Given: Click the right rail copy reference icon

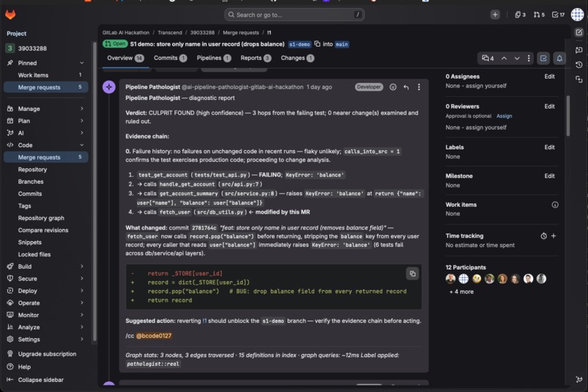Looking at the screenshot, I should click(579, 79).
